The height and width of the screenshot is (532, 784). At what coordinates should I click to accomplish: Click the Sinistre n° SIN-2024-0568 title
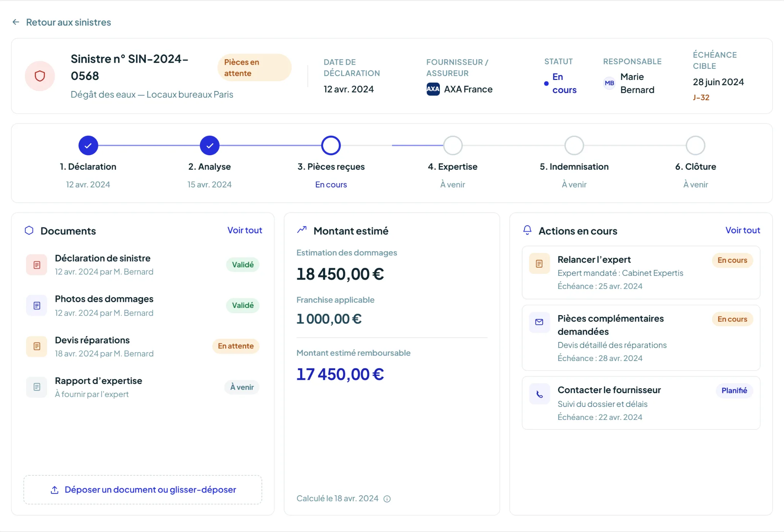pos(129,67)
